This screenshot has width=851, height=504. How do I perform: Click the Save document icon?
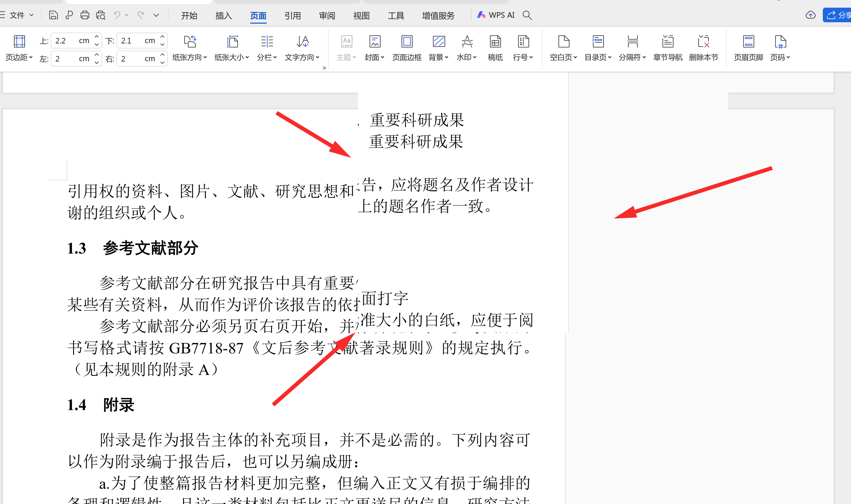point(53,15)
